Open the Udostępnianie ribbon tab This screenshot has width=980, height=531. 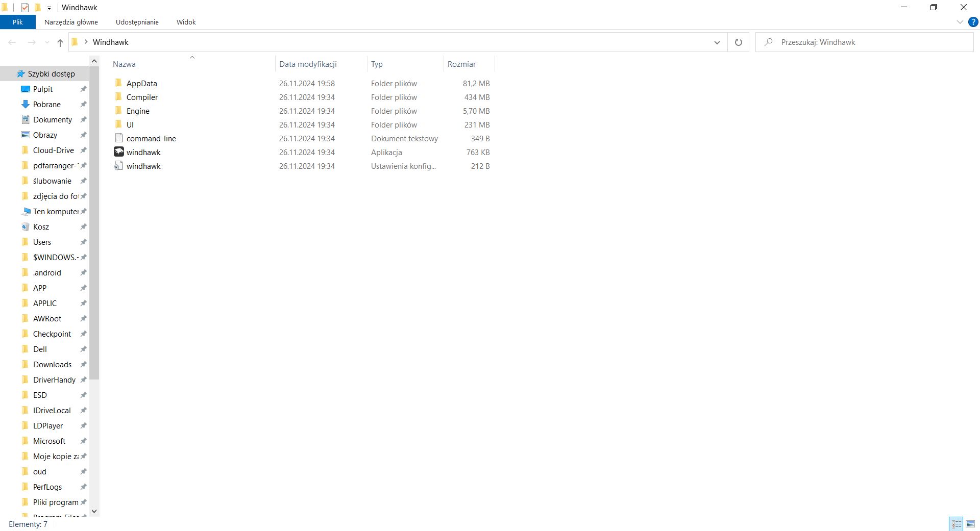[137, 22]
